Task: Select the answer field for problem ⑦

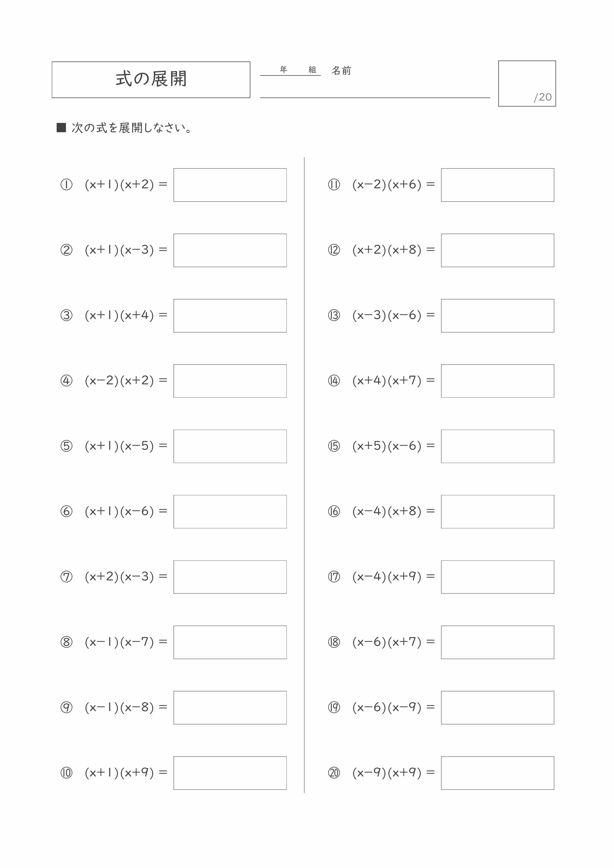Action: [x=230, y=577]
